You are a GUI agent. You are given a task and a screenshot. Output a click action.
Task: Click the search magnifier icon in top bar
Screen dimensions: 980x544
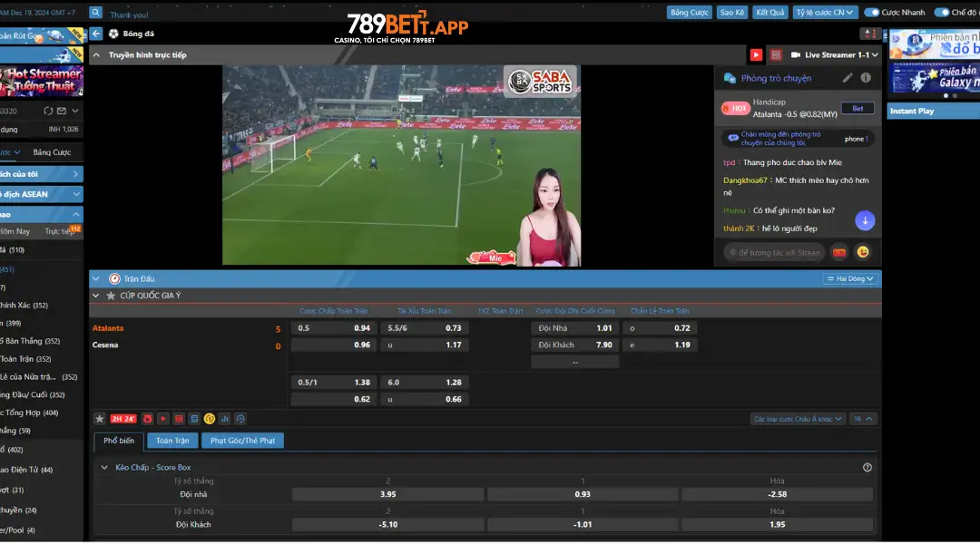point(95,12)
